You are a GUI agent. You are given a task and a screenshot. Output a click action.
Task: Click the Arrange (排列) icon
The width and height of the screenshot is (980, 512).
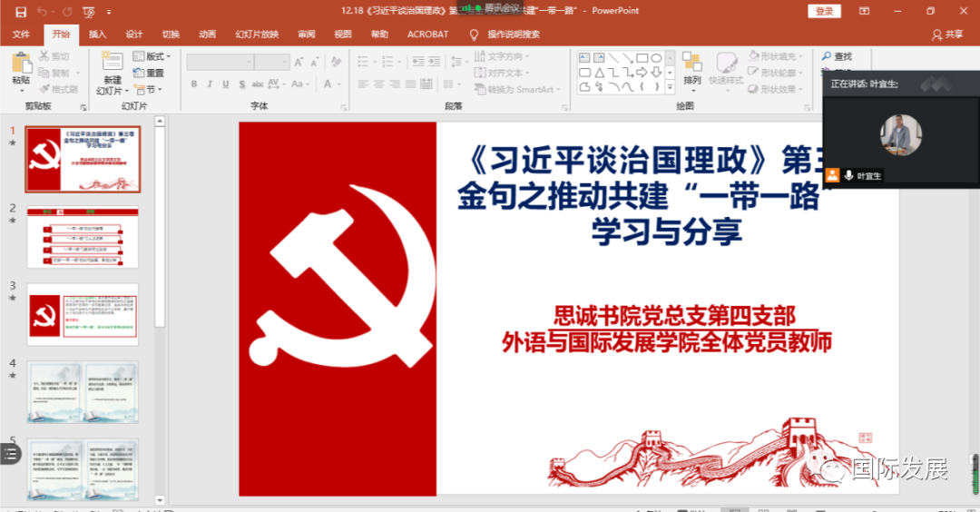(x=691, y=63)
